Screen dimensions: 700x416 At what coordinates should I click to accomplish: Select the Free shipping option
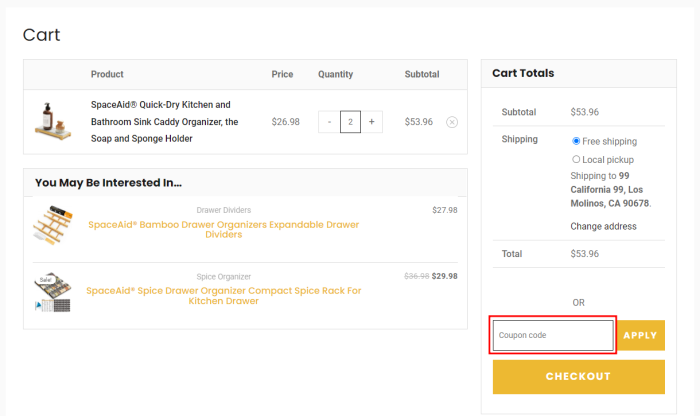[x=576, y=141]
